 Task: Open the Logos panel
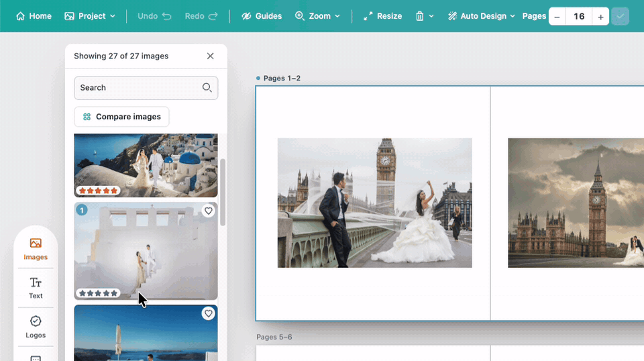point(36,327)
